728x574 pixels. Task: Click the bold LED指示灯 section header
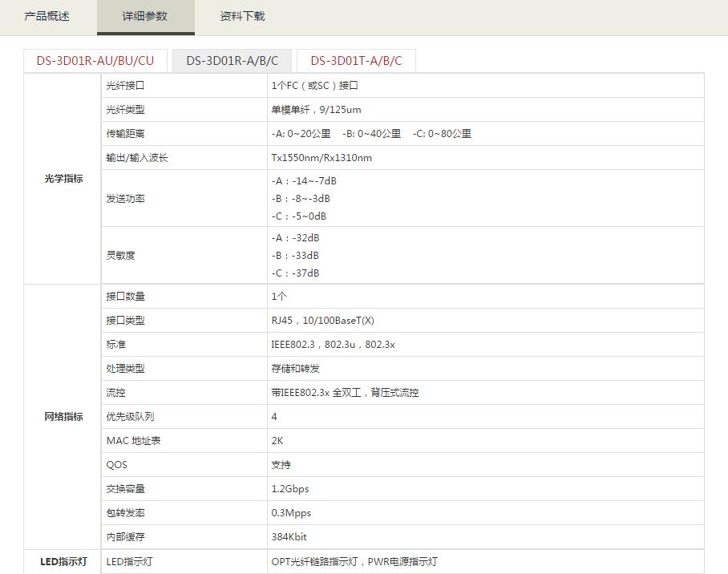pyautogui.click(x=63, y=562)
